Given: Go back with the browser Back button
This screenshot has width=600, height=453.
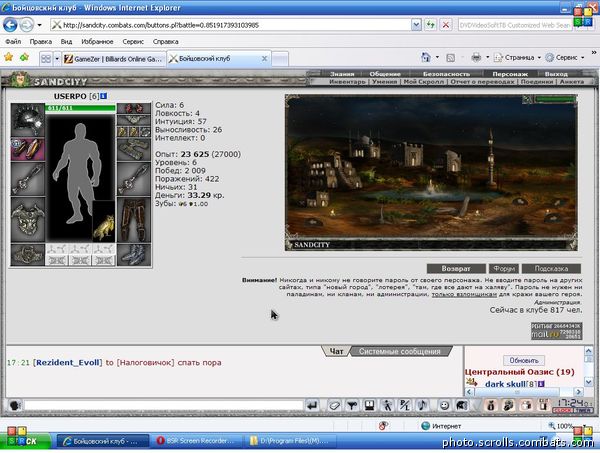Looking at the screenshot, I should click(x=10, y=25).
